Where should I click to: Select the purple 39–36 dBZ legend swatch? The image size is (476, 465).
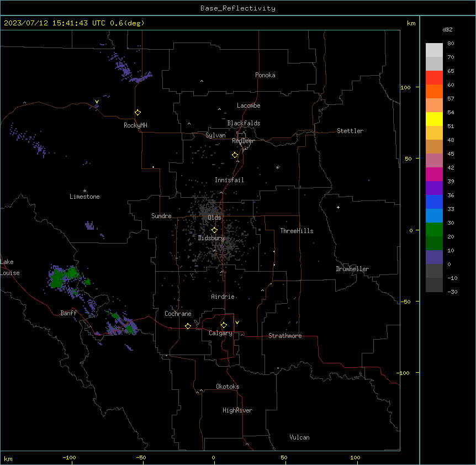coord(434,188)
